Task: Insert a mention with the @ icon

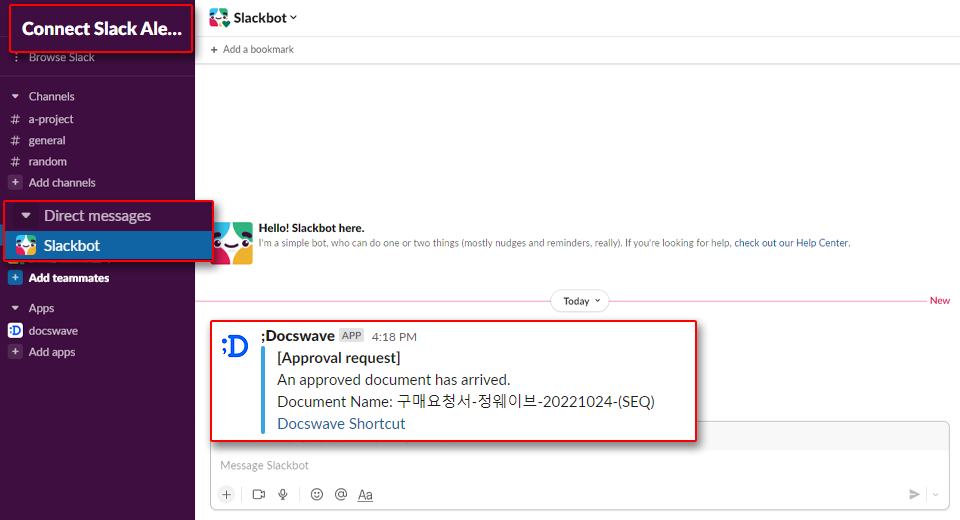Action: coord(341,494)
